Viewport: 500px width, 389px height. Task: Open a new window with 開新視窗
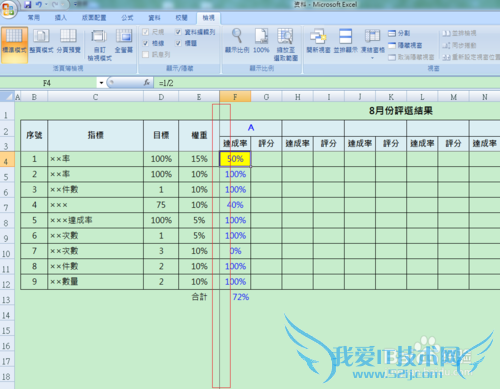318,41
